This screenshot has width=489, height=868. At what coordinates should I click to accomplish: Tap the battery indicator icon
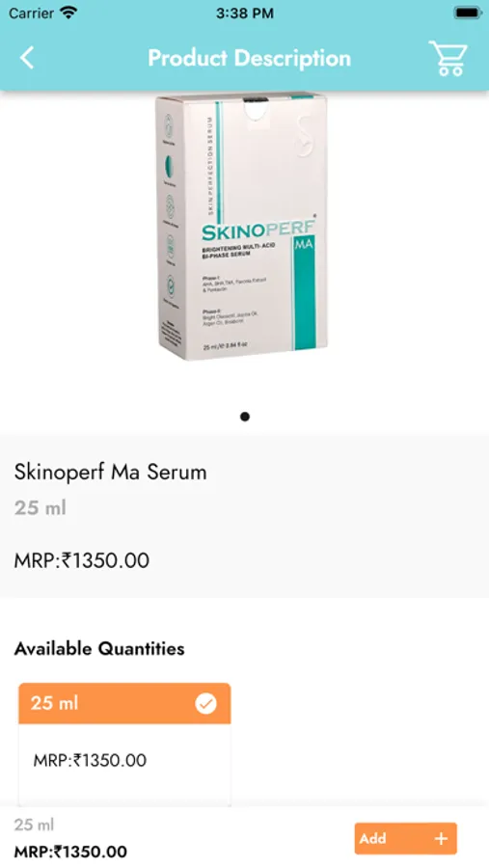pos(468,13)
